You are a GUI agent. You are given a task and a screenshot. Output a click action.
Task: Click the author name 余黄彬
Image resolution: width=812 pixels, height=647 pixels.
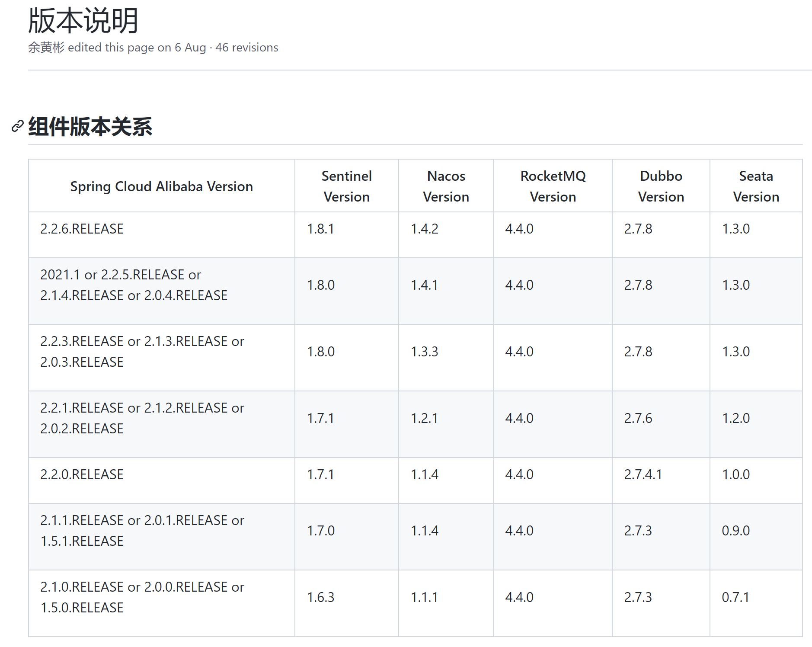point(46,48)
